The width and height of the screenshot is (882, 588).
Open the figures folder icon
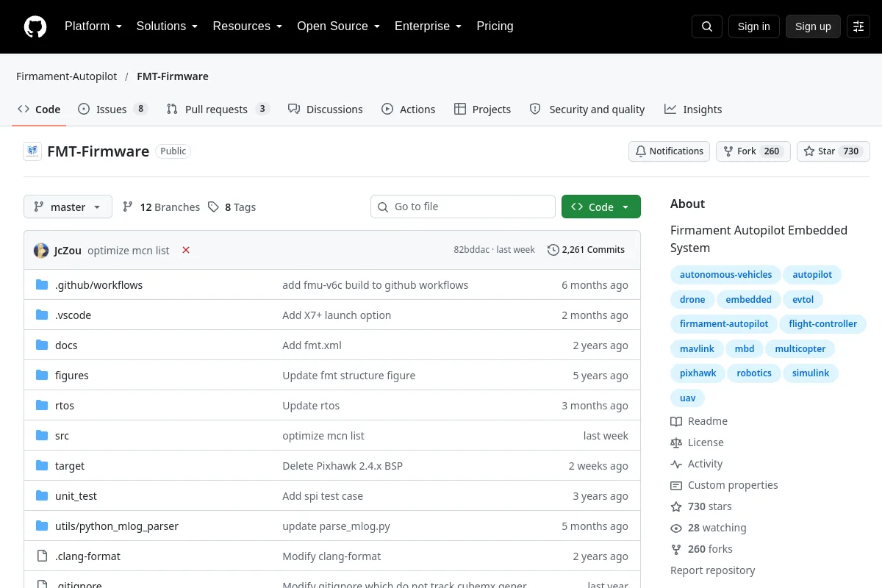point(42,375)
